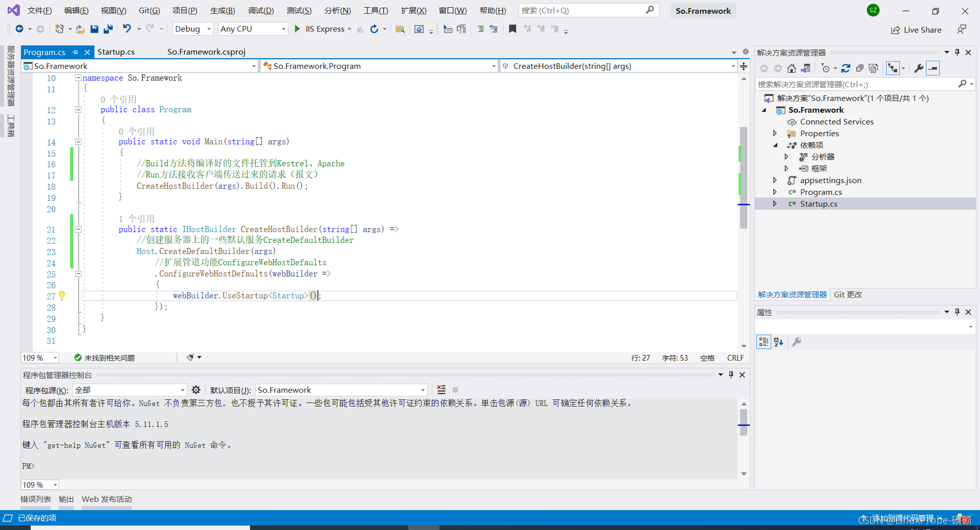Click the Categorized view icon in Properties
This screenshot has width=980, height=530.
[764, 342]
